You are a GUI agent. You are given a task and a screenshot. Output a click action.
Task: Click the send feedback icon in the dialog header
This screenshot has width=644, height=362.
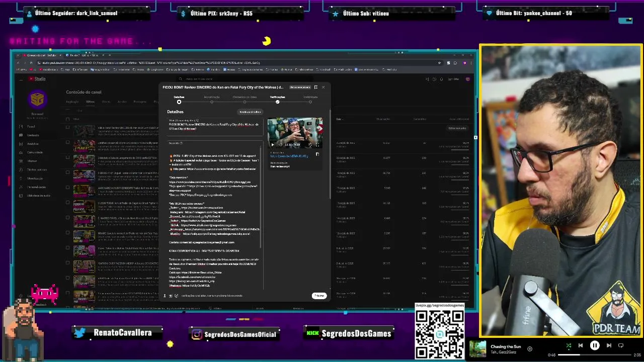316,87
